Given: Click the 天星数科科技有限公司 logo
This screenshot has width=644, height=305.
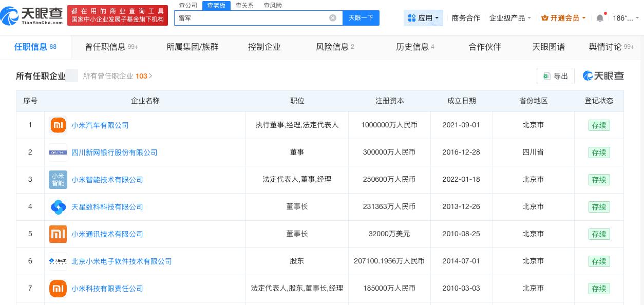Looking at the screenshot, I should click(58, 207).
